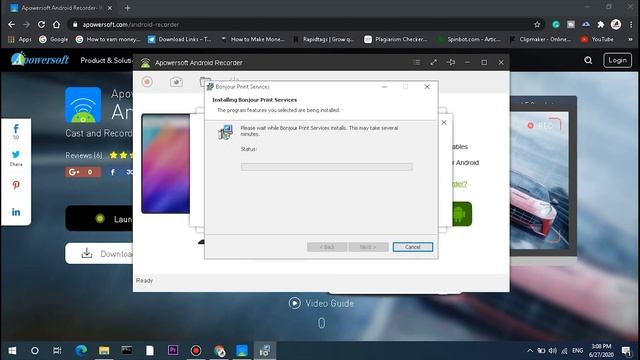Click the volume icon in system tray
640x360 pixels.
[x=553, y=351]
